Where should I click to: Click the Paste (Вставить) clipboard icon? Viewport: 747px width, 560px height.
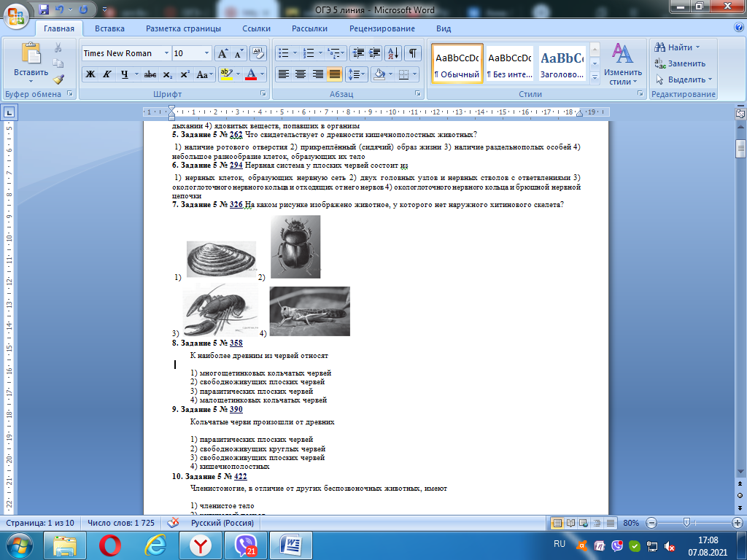(31, 53)
